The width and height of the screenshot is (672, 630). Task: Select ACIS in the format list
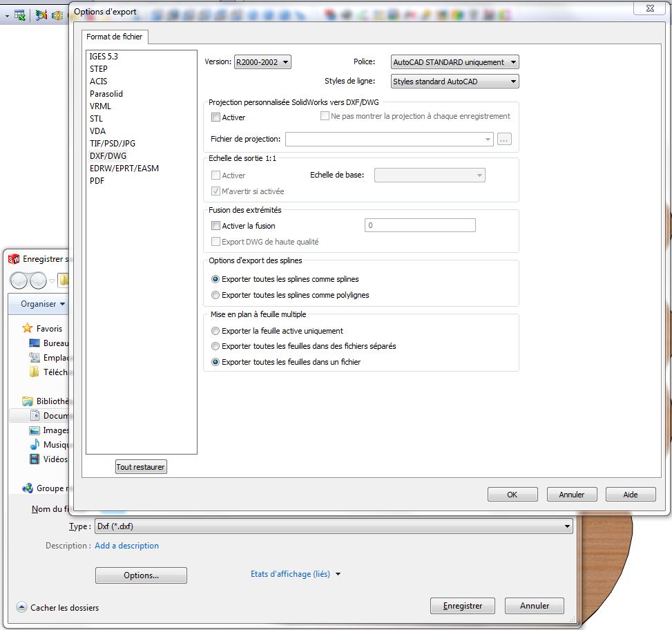click(x=99, y=82)
